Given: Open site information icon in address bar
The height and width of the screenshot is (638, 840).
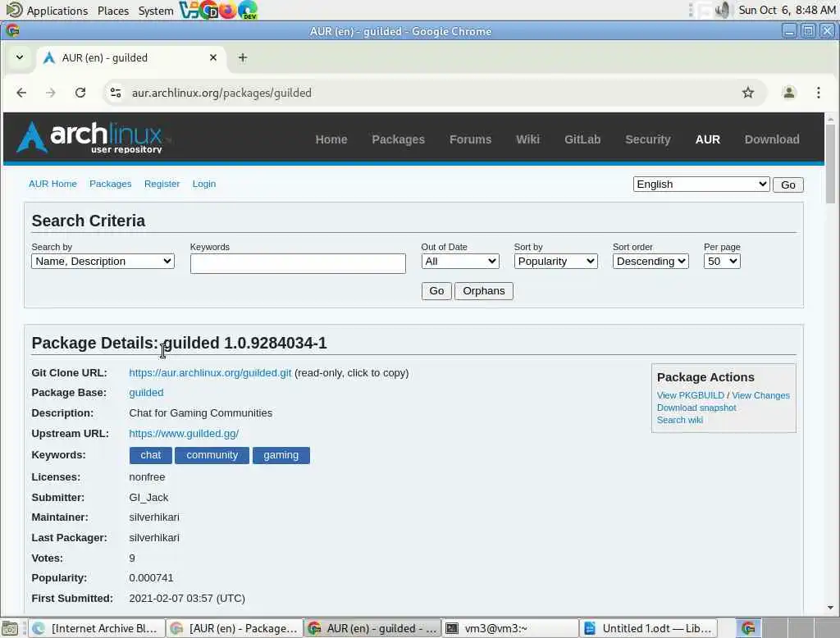Looking at the screenshot, I should click(116, 93).
